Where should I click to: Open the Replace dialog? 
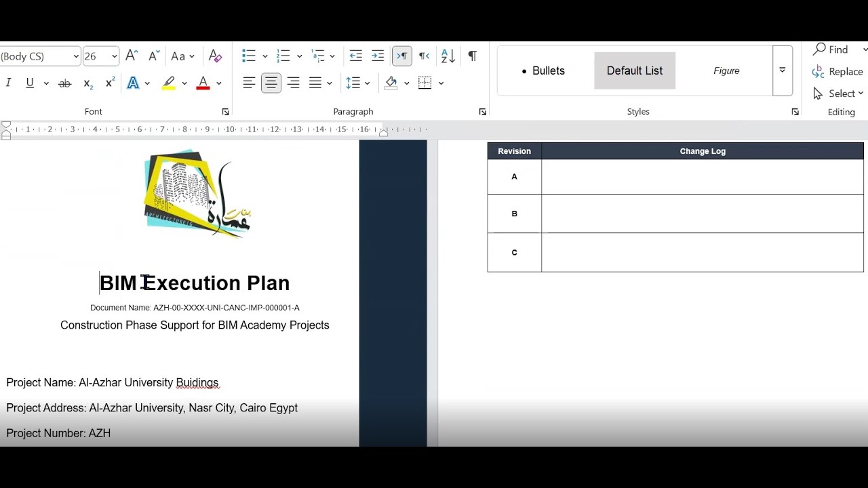point(837,72)
